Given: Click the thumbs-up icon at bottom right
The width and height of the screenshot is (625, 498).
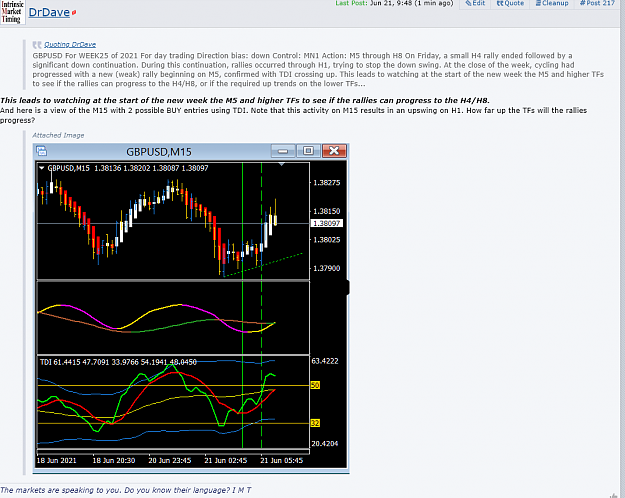Looking at the screenshot, I should click(613, 496).
